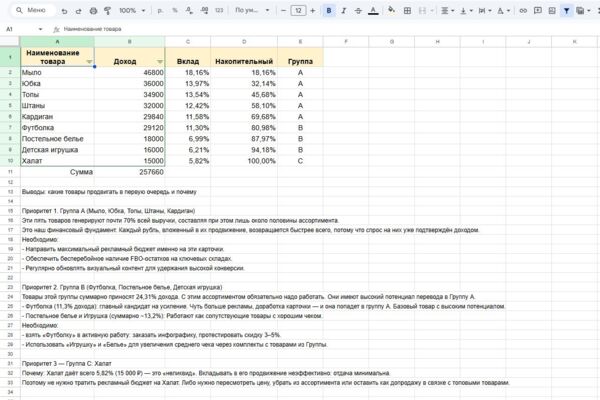This screenshot has width=600, height=400.
Task: Select the cell Мыло
Action: pyautogui.click(x=57, y=72)
